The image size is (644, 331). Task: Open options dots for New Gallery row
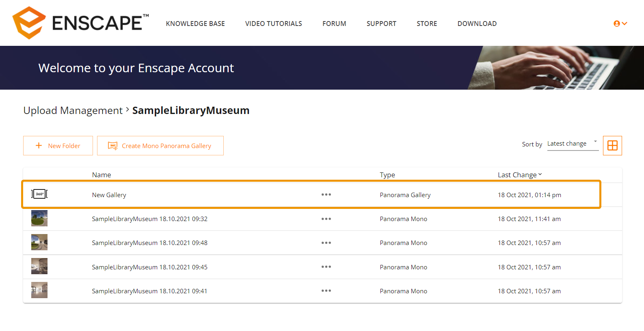326,195
